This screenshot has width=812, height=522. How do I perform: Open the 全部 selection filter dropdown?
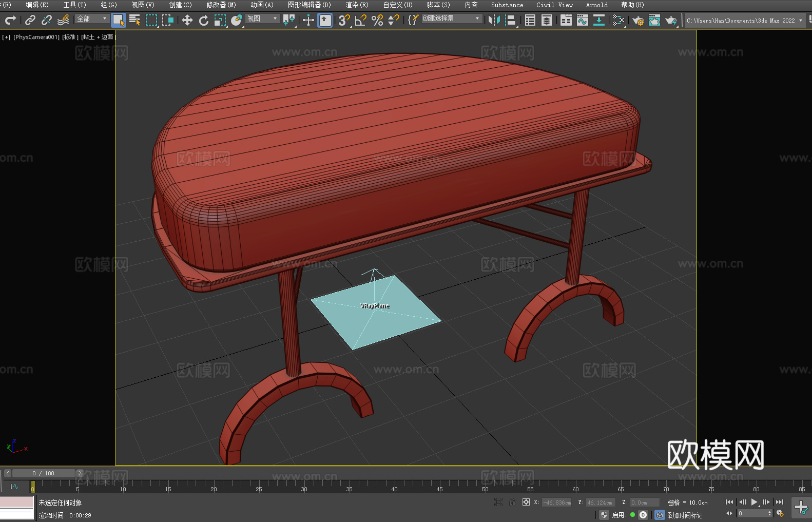[x=92, y=18]
